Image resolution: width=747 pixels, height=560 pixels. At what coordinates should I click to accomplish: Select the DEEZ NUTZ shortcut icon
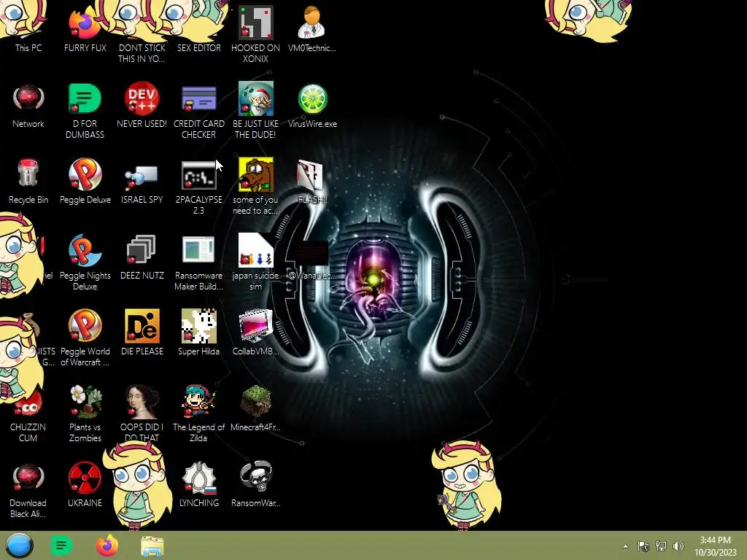pos(142,258)
